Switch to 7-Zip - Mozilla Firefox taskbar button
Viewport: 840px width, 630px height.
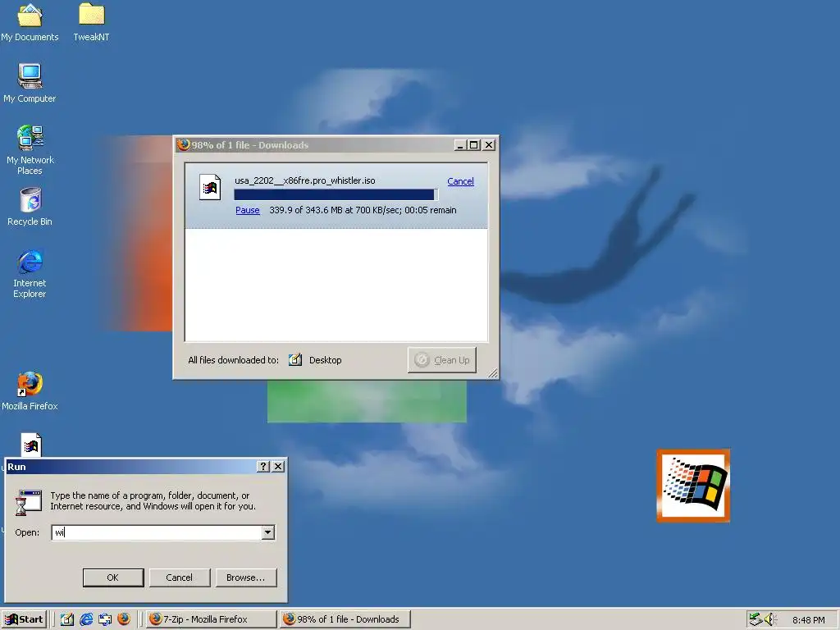211,619
